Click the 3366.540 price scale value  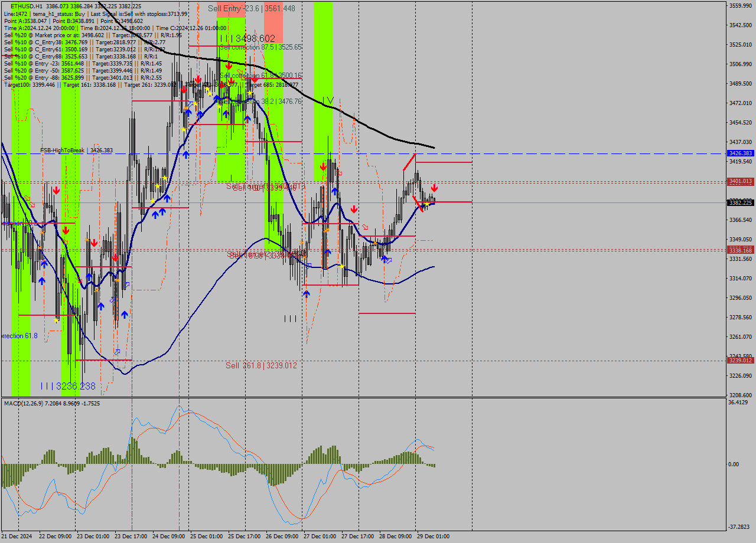[x=740, y=220]
